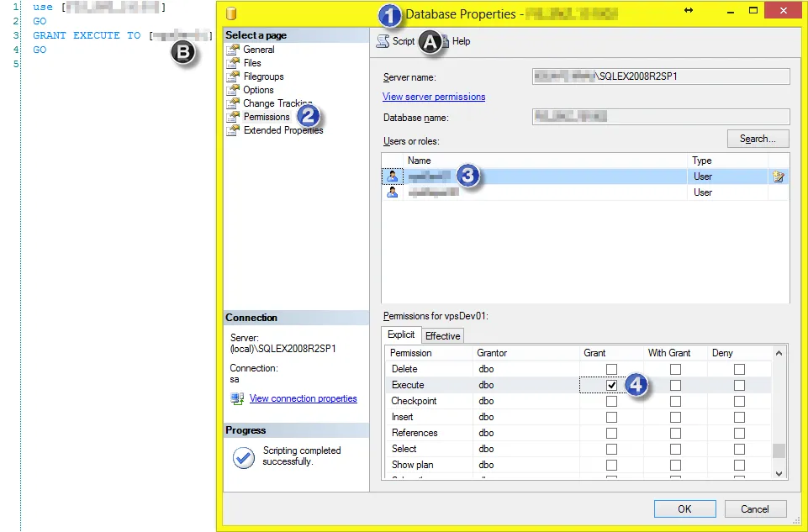Click the Permission column header
The image size is (808, 532).
(x=429, y=353)
